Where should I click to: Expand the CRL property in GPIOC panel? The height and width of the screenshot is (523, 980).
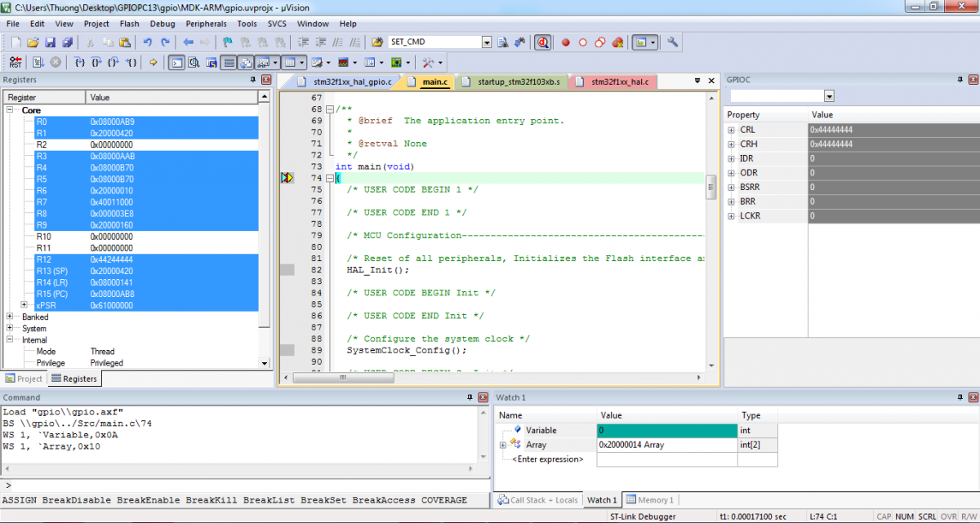coord(731,129)
